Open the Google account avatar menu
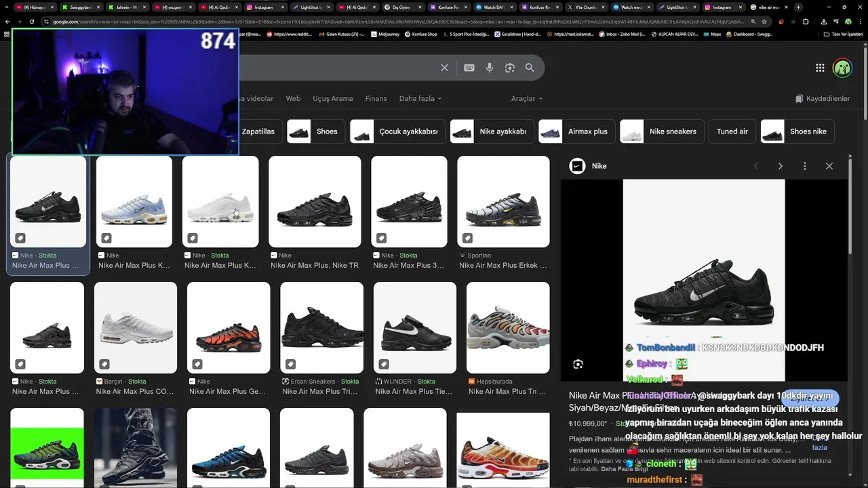Screen dimensions: 868x488 [842, 68]
